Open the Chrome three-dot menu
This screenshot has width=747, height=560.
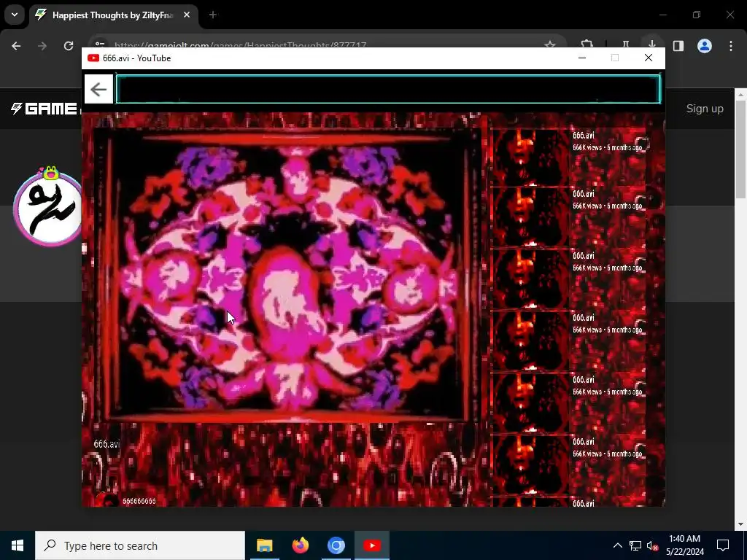[x=731, y=46]
